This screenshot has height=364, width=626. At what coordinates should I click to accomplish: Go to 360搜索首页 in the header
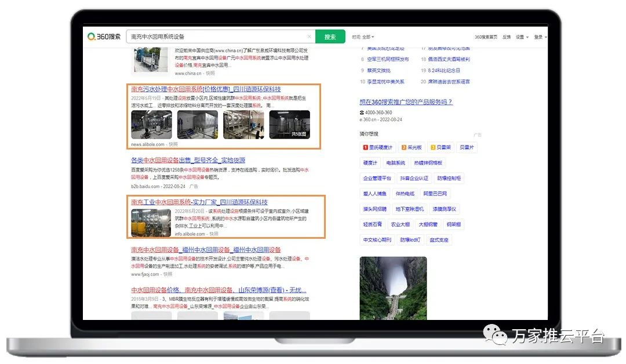(x=486, y=37)
